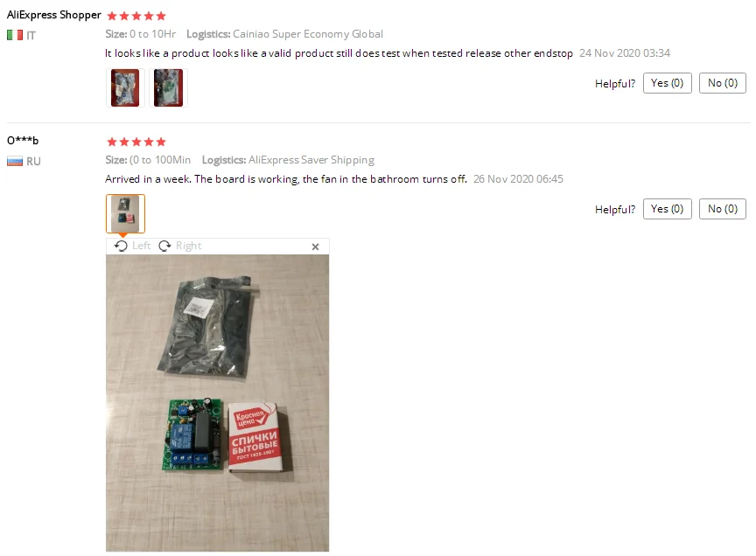This screenshot has width=756, height=556.
Task: Close the enlarged photo viewer
Action: [x=315, y=247]
